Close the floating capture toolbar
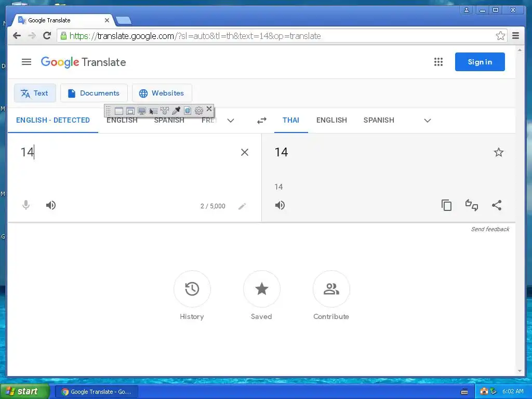 (x=209, y=109)
